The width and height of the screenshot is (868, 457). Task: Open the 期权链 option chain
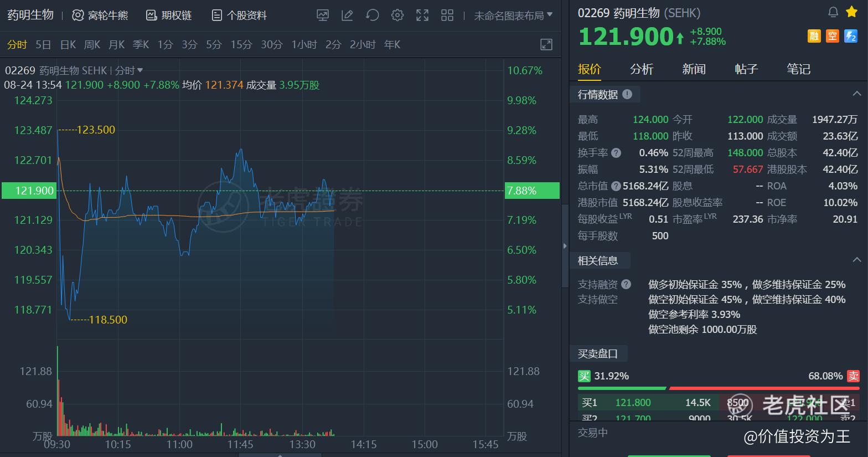(169, 16)
